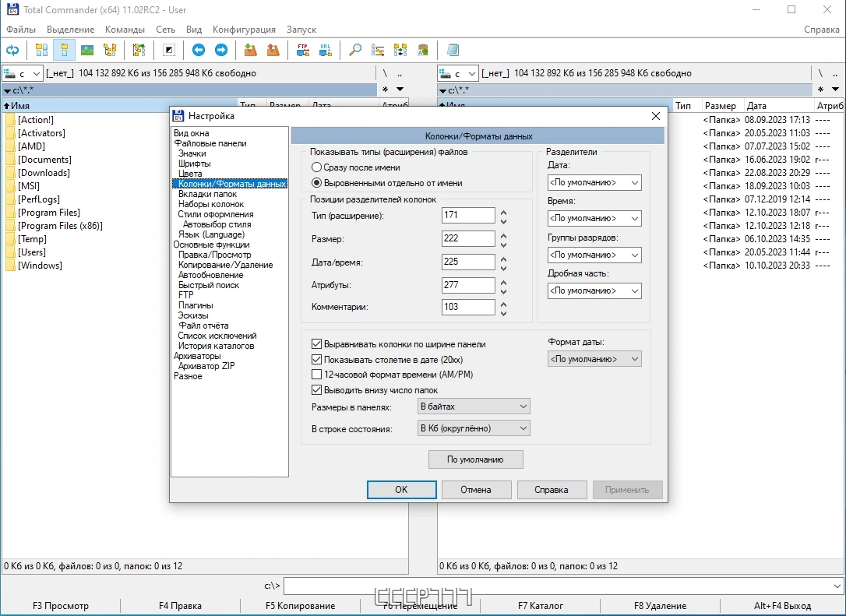
Task: Open the Дата separator dropdown
Action: pyautogui.click(x=594, y=182)
